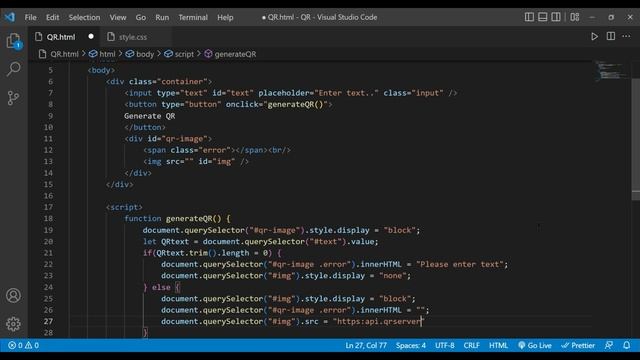The width and height of the screenshot is (640, 360).
Task: Open the View menu
Action: pos(118,17)
